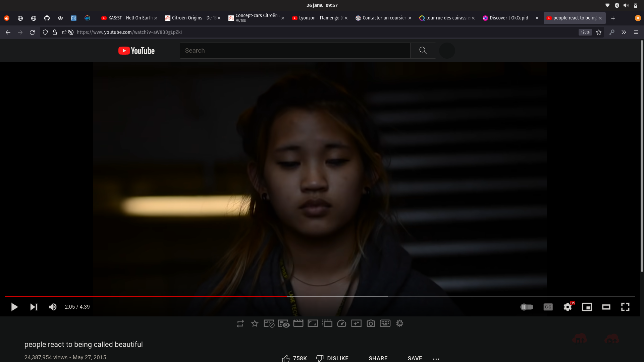Open the player settings gear menu
Image resolution: width=644 pixels, height=362 pixels.
click(568, 307)
